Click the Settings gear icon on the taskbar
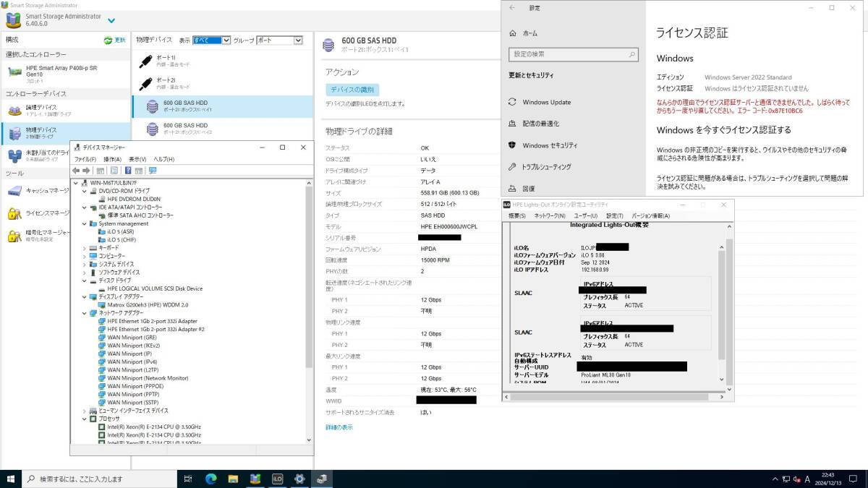This screenshot has width=868, height=488. pos(299,479)
